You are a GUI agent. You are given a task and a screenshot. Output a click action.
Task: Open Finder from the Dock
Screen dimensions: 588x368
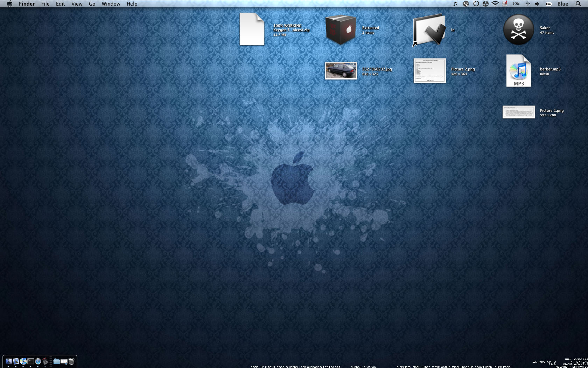click(x=9, y=361)
